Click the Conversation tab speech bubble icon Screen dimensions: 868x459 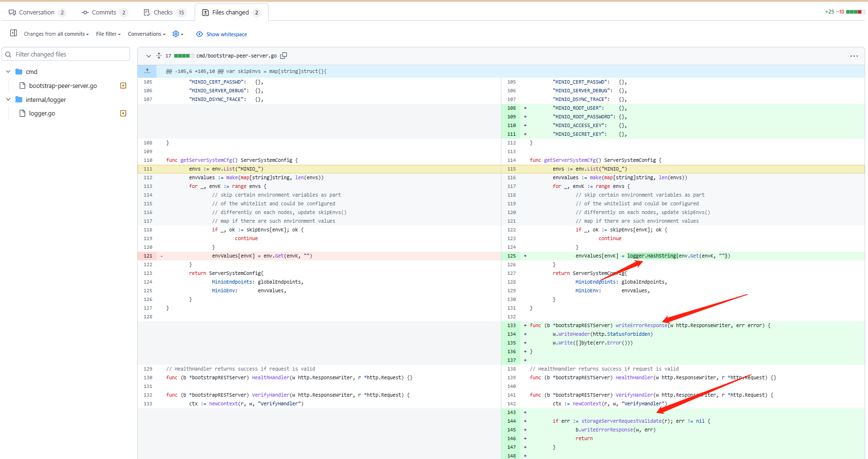click(12, 12)
